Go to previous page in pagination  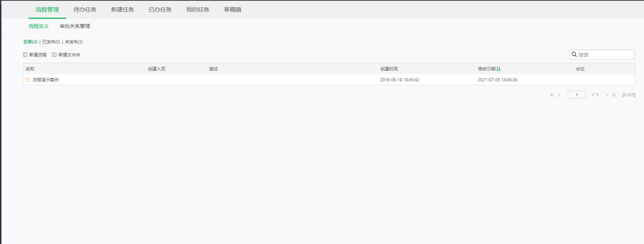click(559, 95)
